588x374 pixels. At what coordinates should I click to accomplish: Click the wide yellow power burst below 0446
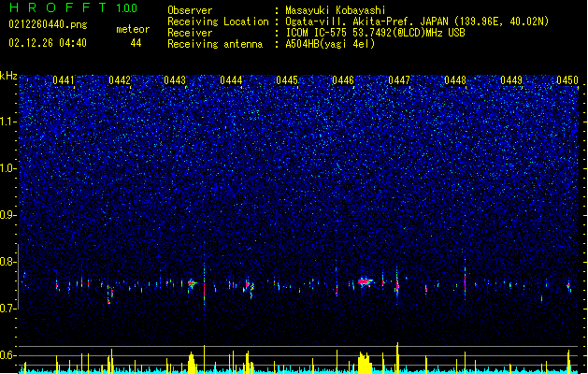click(x=365, y=363)
